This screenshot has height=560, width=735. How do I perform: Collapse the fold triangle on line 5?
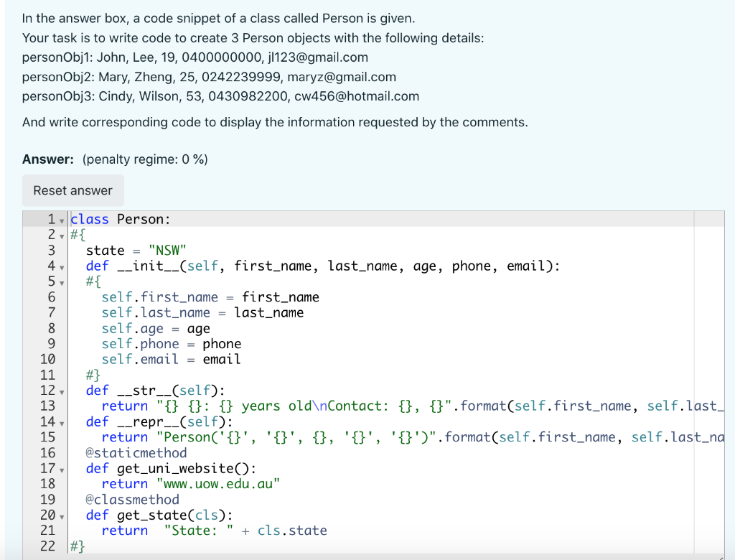[x=60, y=281]
